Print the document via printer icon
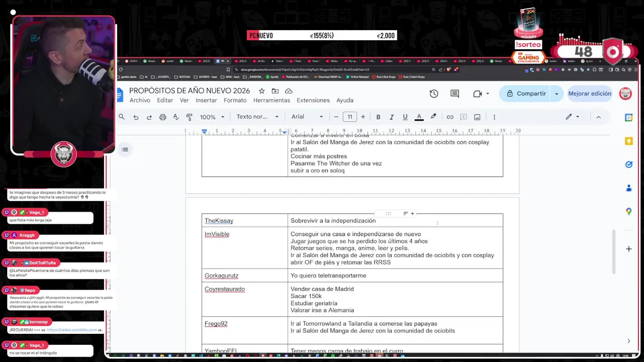Image resolution: width=644 pixels, height=362 pixels. pos(163,117)
